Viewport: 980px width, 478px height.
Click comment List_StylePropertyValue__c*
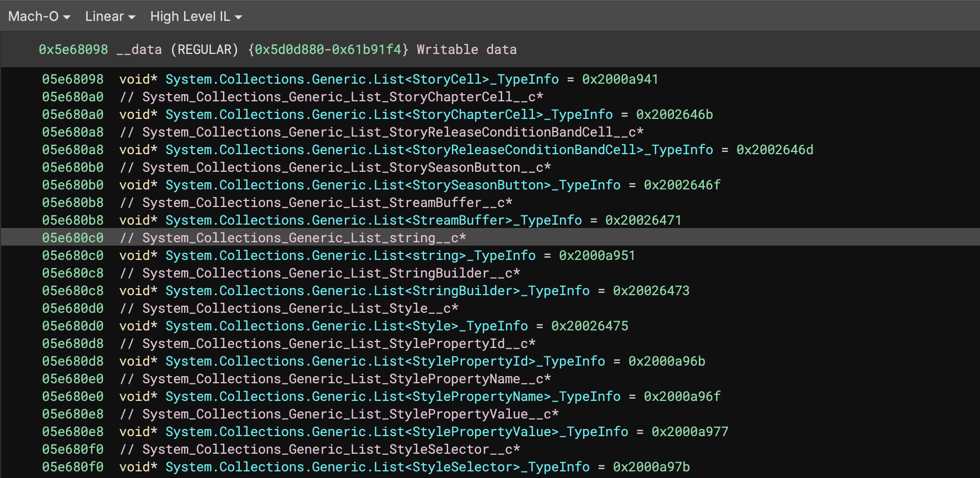339,414
